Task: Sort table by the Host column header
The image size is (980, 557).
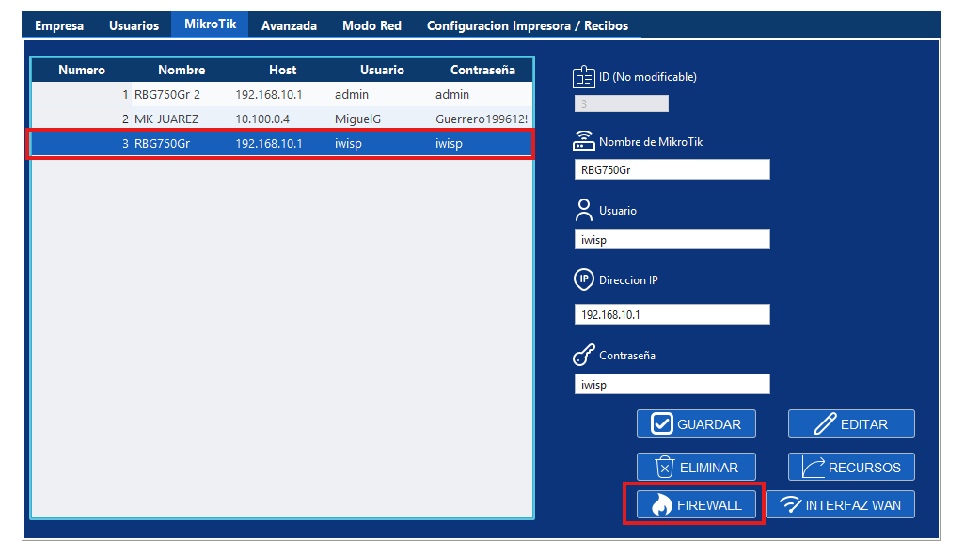Action: [x=282, y=71]
